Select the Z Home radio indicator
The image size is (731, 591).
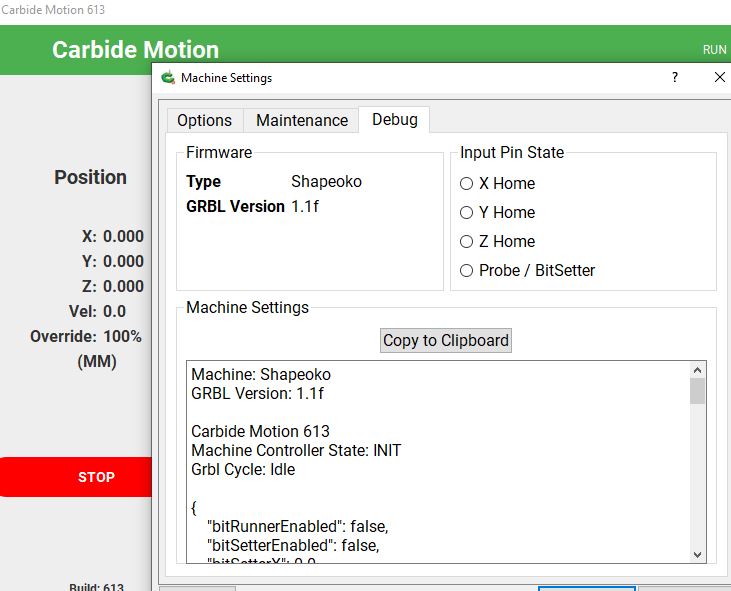(x=466, y=241)
